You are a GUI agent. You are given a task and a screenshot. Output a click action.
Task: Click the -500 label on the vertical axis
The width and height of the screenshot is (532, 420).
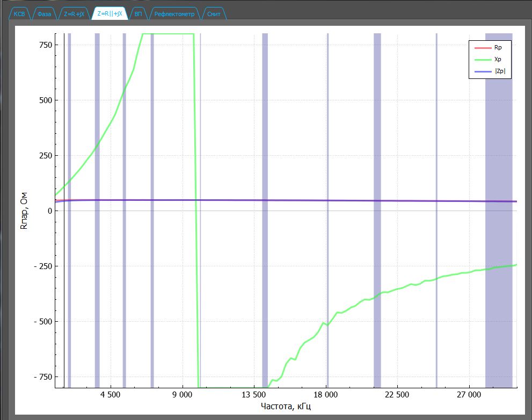coord(42,321)
